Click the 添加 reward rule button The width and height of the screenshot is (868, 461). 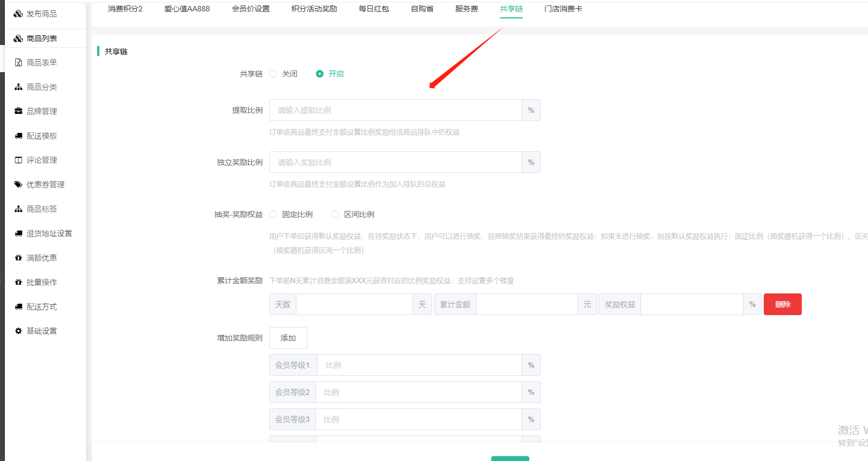[288, 338]
